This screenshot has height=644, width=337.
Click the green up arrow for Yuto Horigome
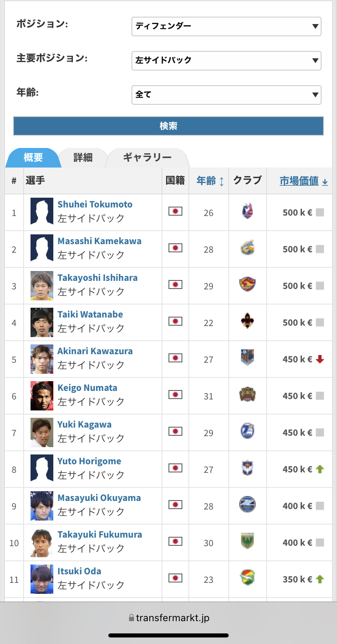320,469
